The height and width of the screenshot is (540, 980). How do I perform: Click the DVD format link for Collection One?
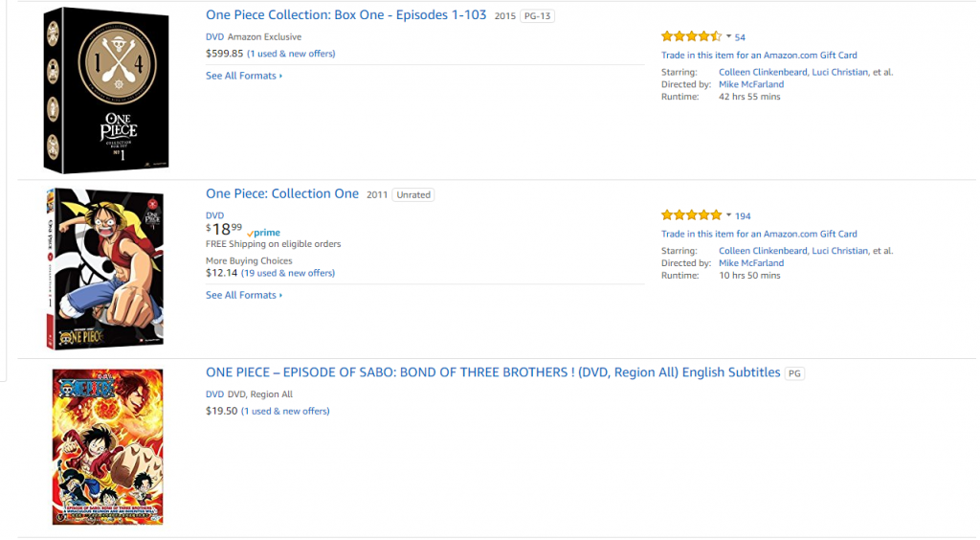(214, 215)
